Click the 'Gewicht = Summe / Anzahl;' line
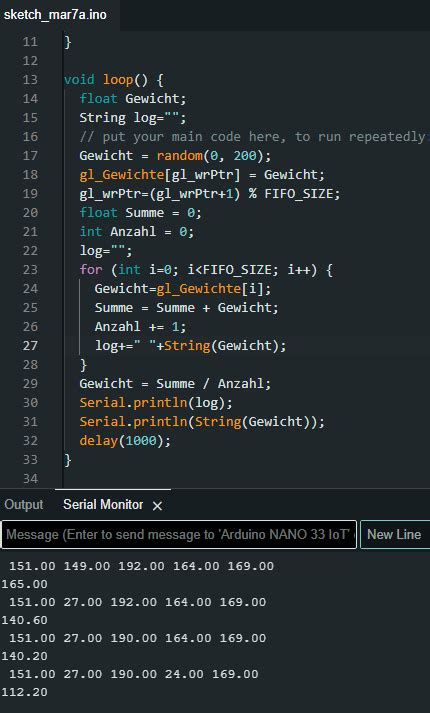The height and width of the screenshot is (713, 430). (x=175, y=384)
